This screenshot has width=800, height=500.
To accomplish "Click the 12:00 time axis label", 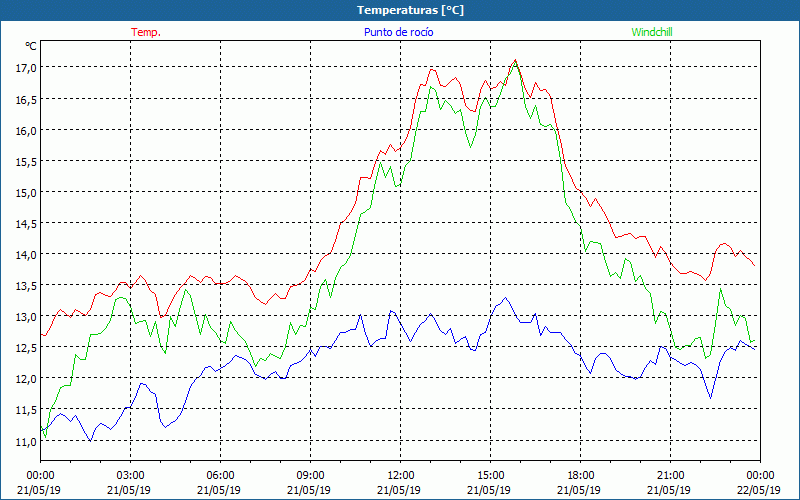I will (401, 476).
